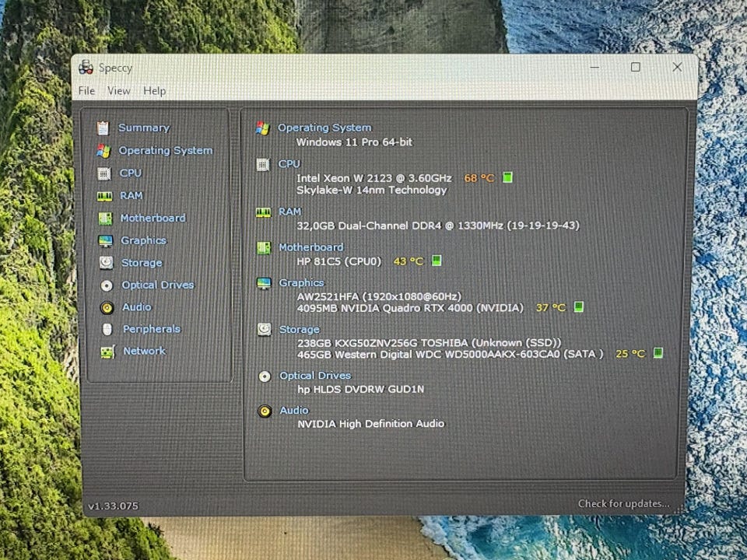Click the chip icon beside CPU heading
The image size is (747, 560).
262,165
